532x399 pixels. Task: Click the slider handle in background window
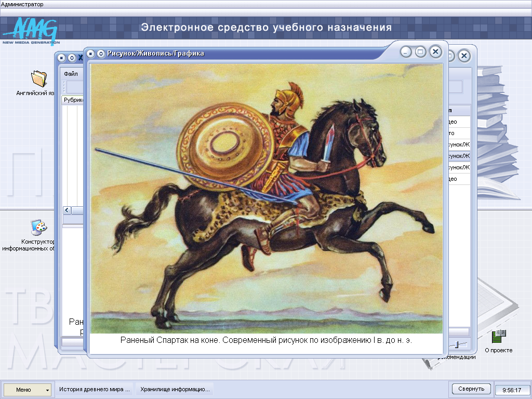pos(457,343)
